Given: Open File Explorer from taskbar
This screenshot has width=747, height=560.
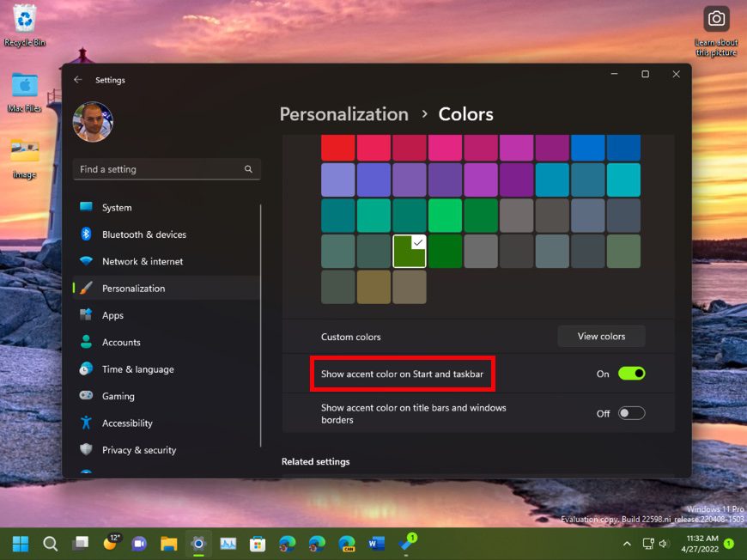Looking at the screenshot, I should coord(168,544).
